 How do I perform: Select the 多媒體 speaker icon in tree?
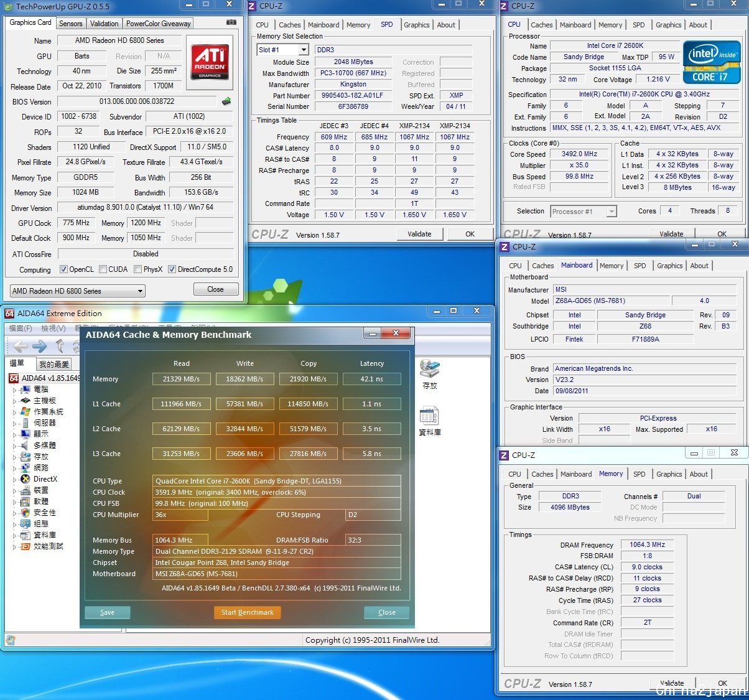coord(26,446)
